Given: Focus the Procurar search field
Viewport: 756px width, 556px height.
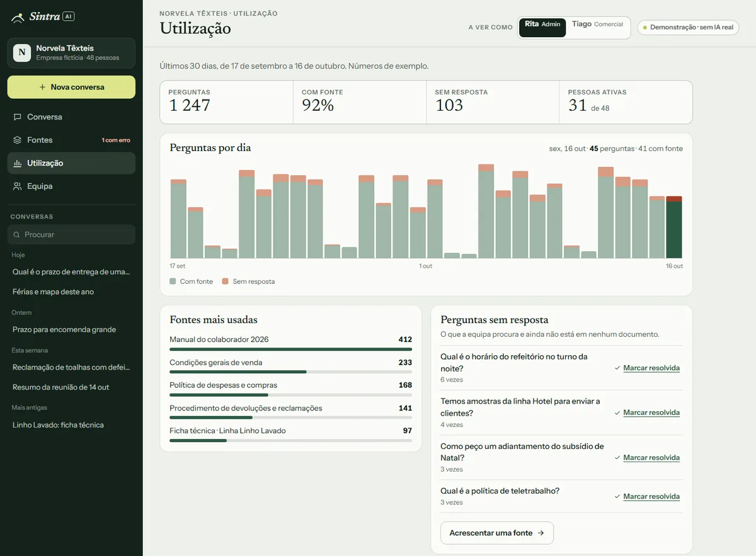Looking at the screenshot, I should [x=71, y=234].
